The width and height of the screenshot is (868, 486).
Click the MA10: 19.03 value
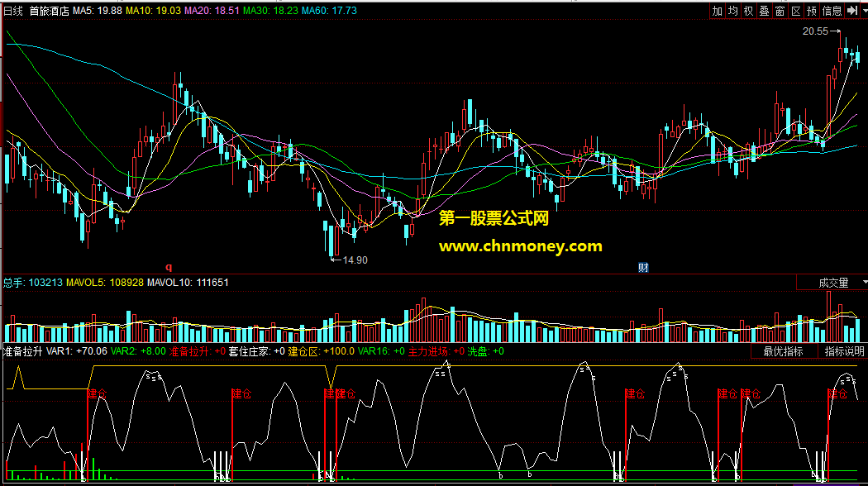coord(153,11)
